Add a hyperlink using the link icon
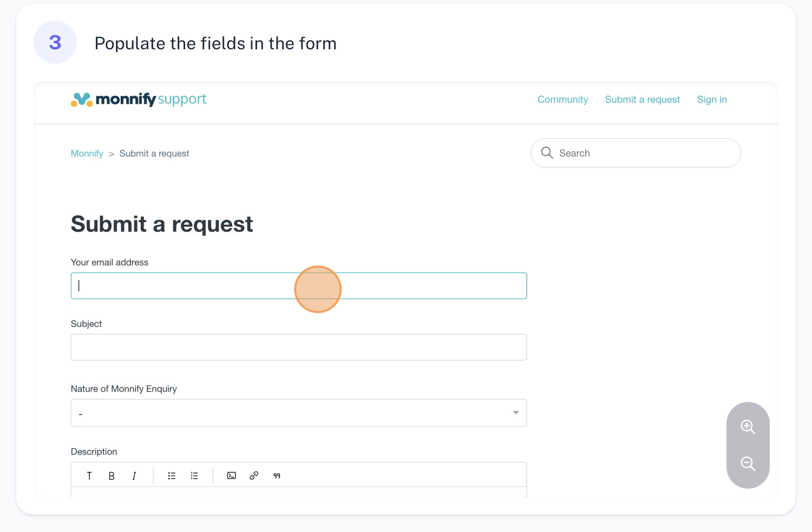Screen dimensions: 812x532 (x=254, y=476)
